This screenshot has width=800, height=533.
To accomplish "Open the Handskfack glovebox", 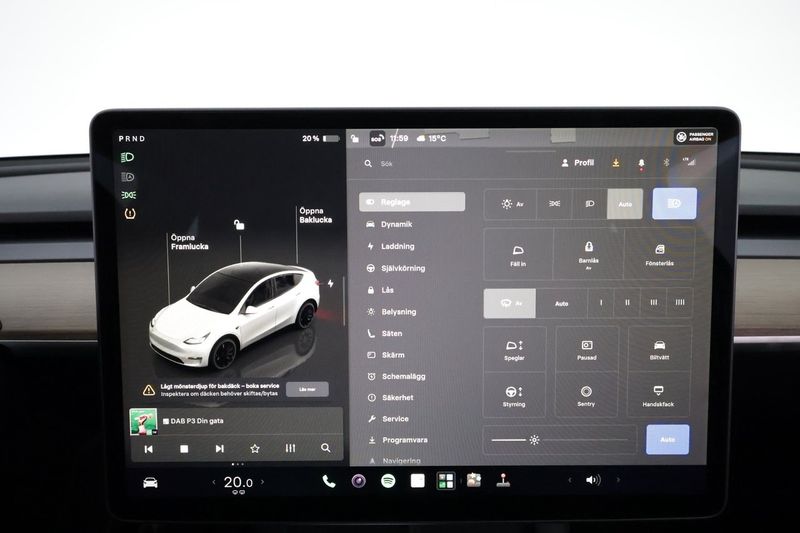I will (x=658, y=396).
